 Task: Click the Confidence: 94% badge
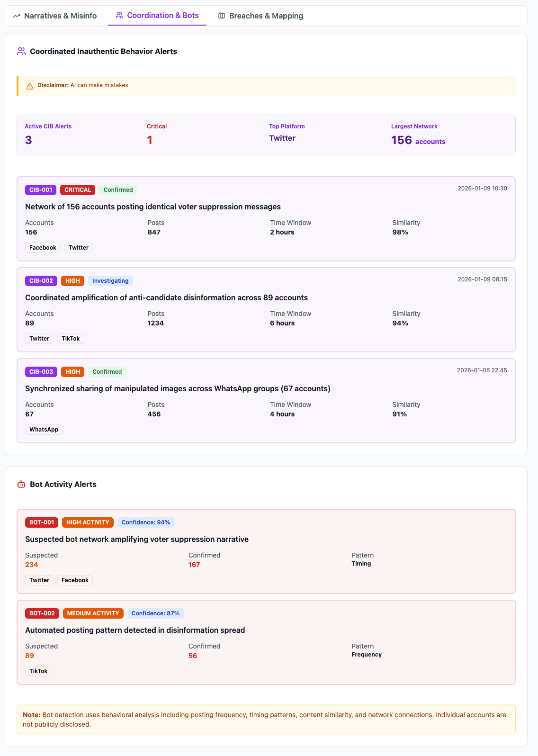click(146, 522)
